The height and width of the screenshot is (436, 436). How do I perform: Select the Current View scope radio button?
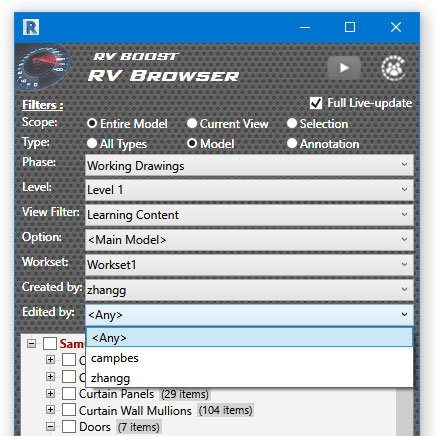coord(192,123)
